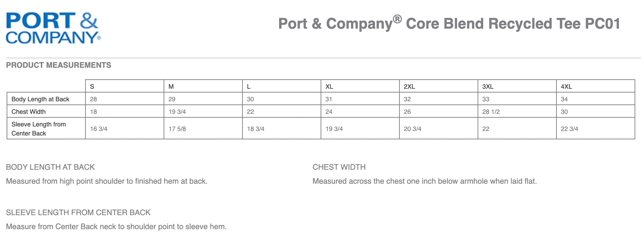This screenshot has height=241, width=644.
Task: Click the text about measuring across the chest
Action: coord(425,181)
